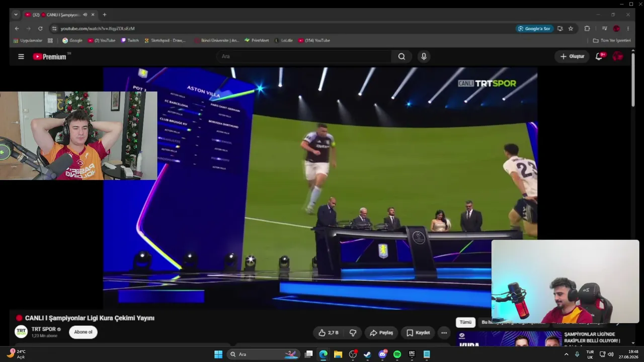Open the (354) YouTube bookmark
This screenshot has width=644, height=362.
click(x=314, y=41)
